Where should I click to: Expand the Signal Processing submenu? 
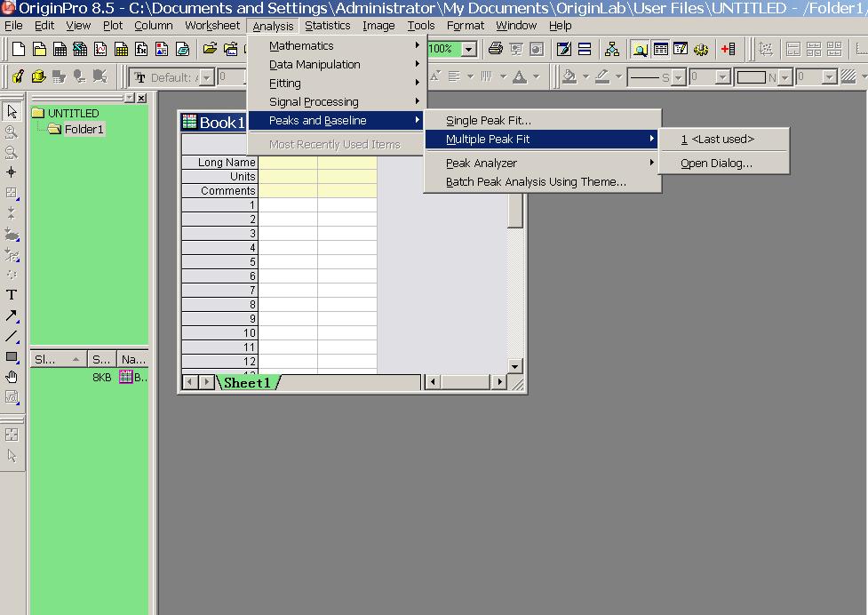(337, 102)
